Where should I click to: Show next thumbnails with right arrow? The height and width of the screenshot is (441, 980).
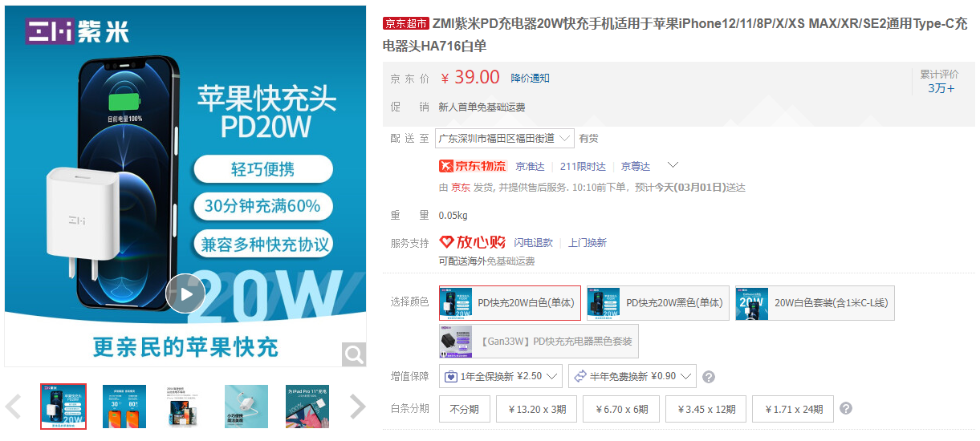[x=358, y=407]
